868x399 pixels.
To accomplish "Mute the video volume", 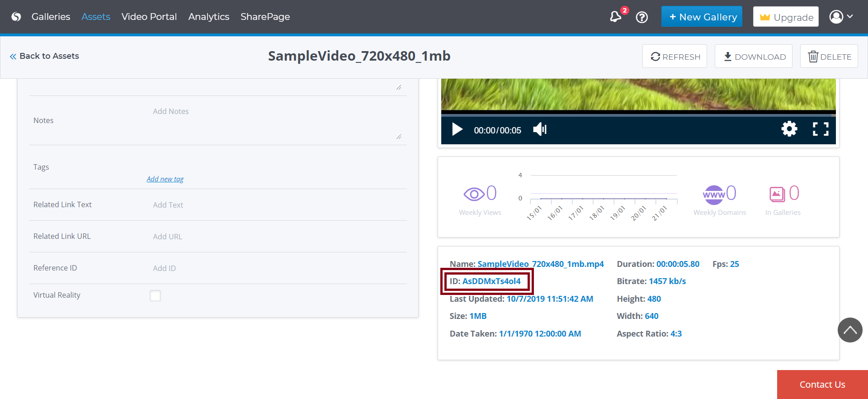I will pos(540,130).
